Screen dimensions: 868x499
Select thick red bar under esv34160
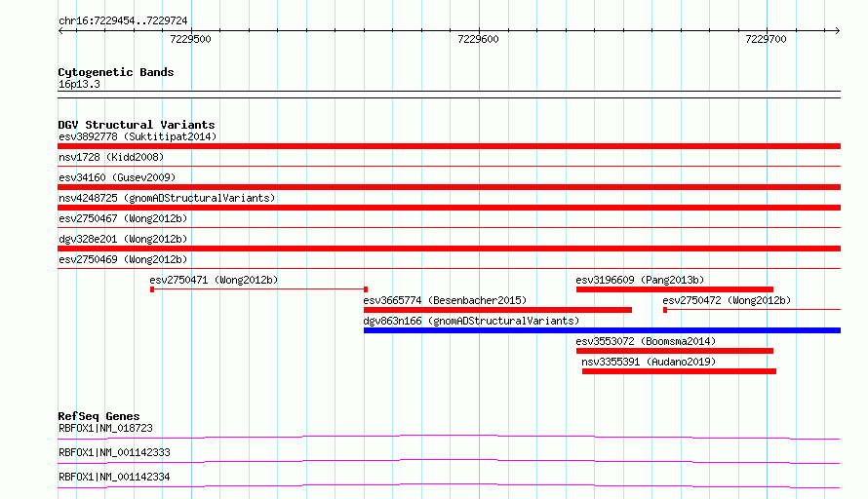[x=449, y=187]
